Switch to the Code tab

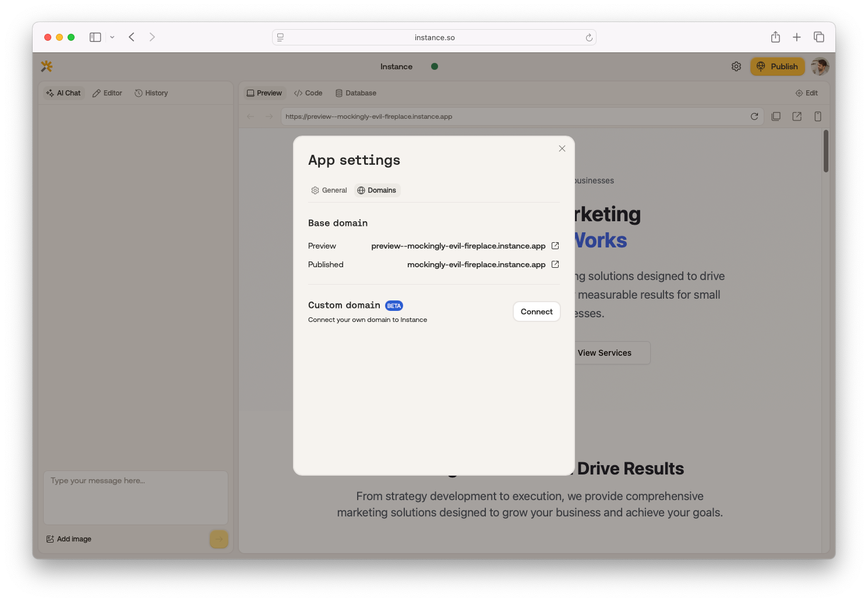(308, 93)
